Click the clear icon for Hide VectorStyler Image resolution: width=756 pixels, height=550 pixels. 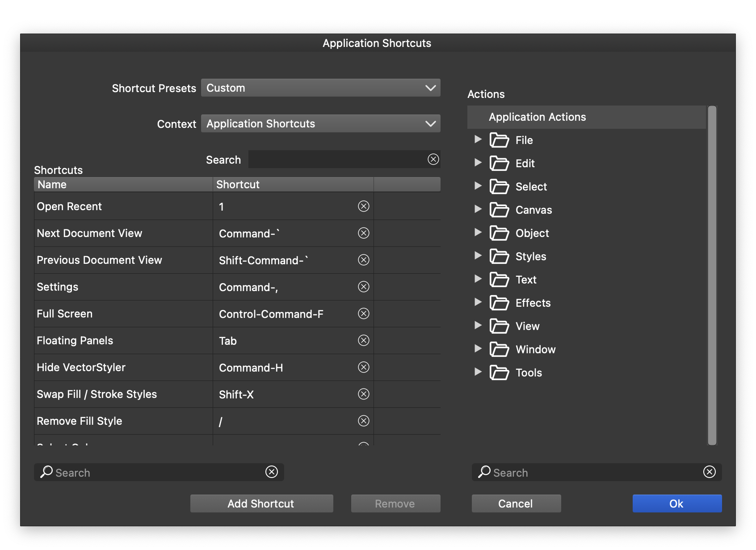[364, 367]
